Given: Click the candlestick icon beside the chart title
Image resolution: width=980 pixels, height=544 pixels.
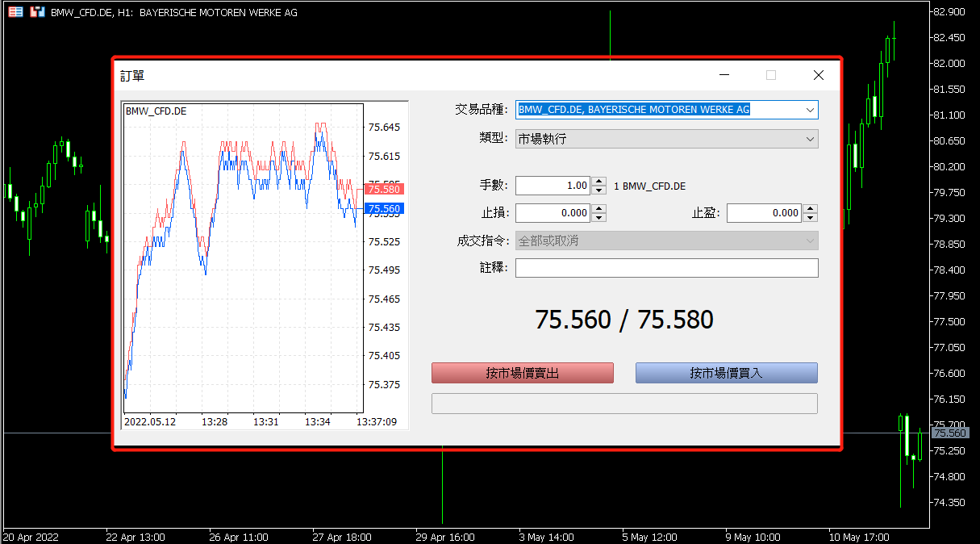Looking at the screenshot, I should tap(37, 12).
